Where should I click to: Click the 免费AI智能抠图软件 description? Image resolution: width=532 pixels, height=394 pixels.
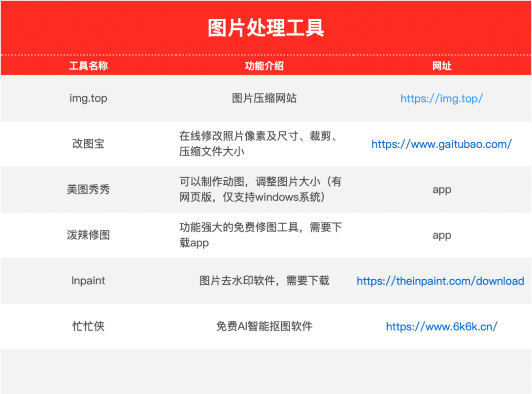tap(264, 326)
